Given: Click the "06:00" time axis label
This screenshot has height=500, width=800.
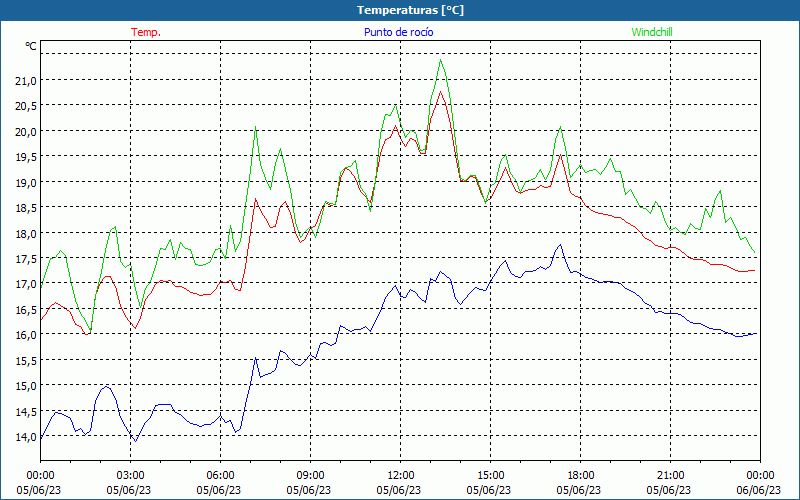Looking at the screenshot, I should (220, 475).
